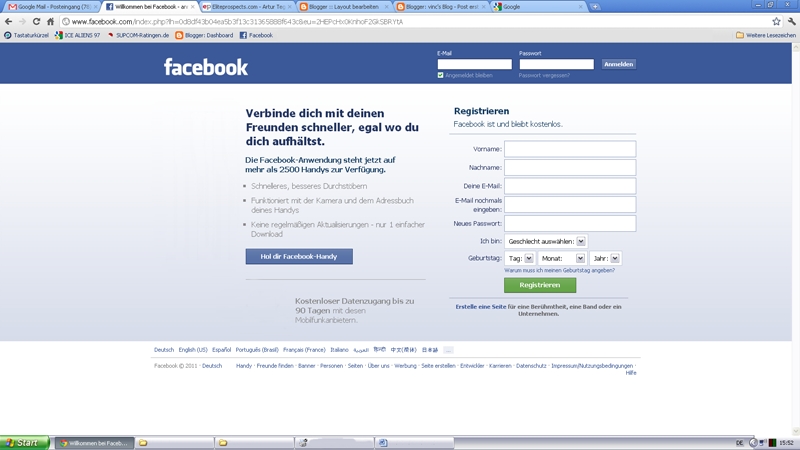Image resolution: width=800 pixels, height=450 pixels.
Task: Click the Hol dir Facebook-Handy button
Action: (x=299, y=257)
